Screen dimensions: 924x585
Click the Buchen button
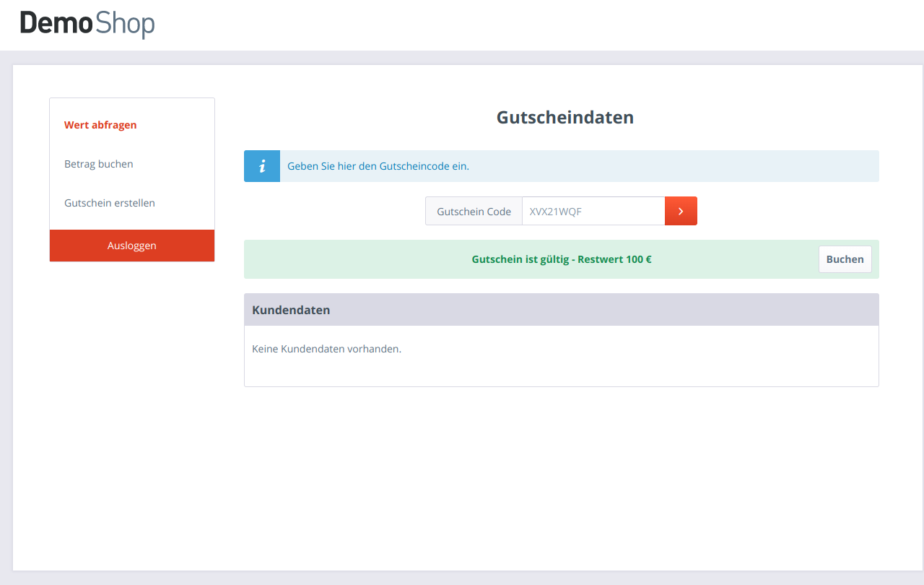point(845,259)
